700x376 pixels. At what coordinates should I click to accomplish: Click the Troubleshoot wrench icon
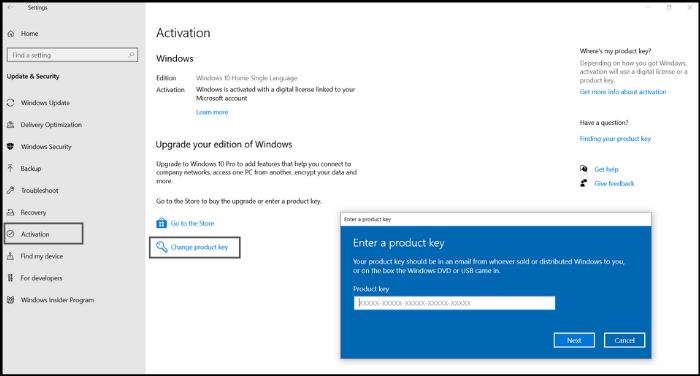11,190
